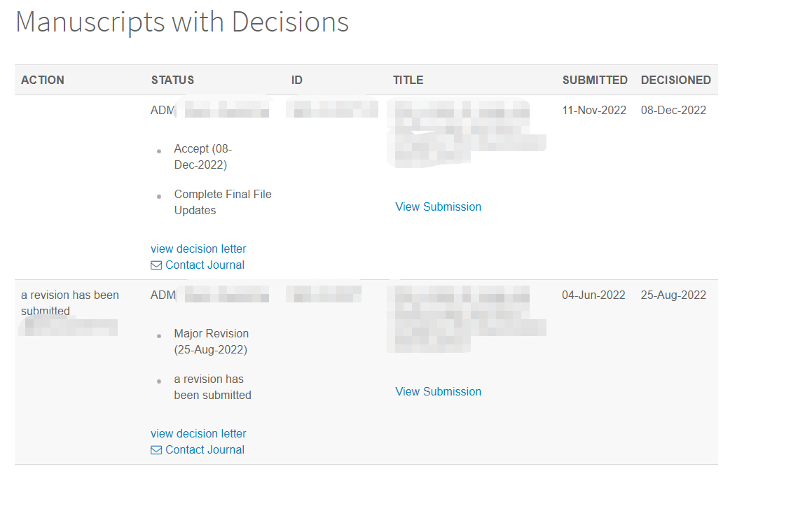Image resolution: width=812 pixels, height=511 pixels.
Task: Click the ACTION column header
Action: 43,80
